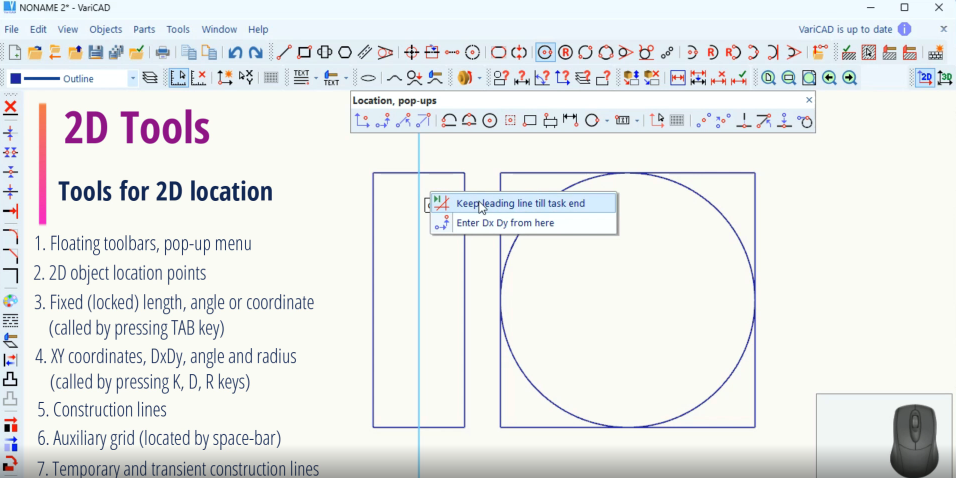
Task: Choose the hexagon polygon tool
Action: coord(345,52)
